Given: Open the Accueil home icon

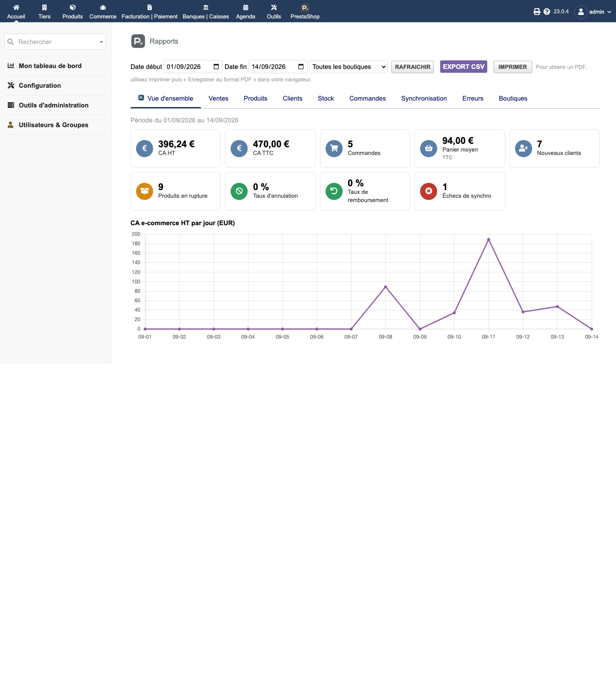Looking at the screenshot, I should coord(16,7).
